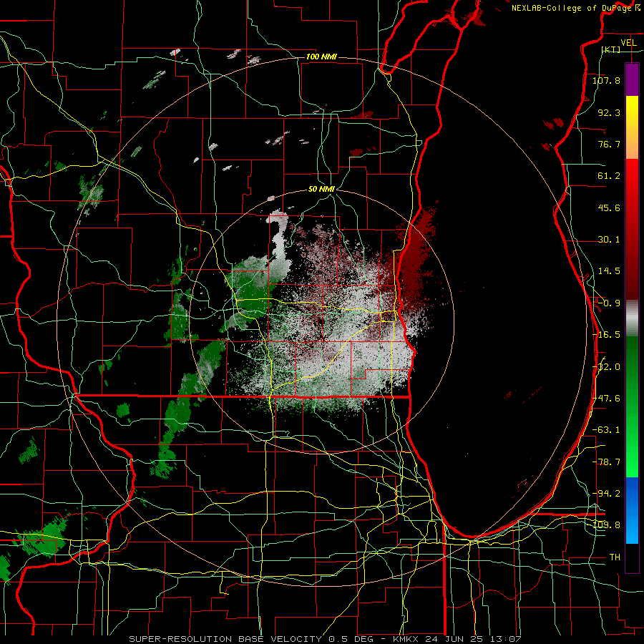Screen dimensions: 644x644
Task: Select the -94.2 legend value
Action: tap(606, 493)
